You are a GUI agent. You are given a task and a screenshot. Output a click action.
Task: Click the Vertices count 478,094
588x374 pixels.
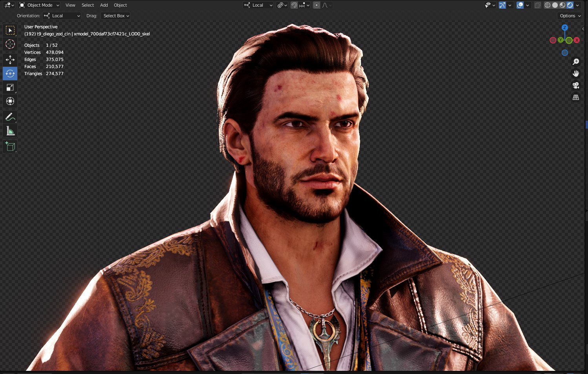(x=55, y=52)
